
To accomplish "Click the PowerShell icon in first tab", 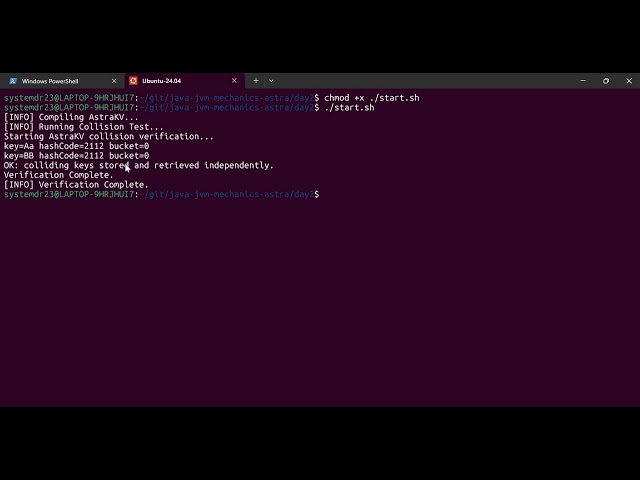I will click(13, 81).
